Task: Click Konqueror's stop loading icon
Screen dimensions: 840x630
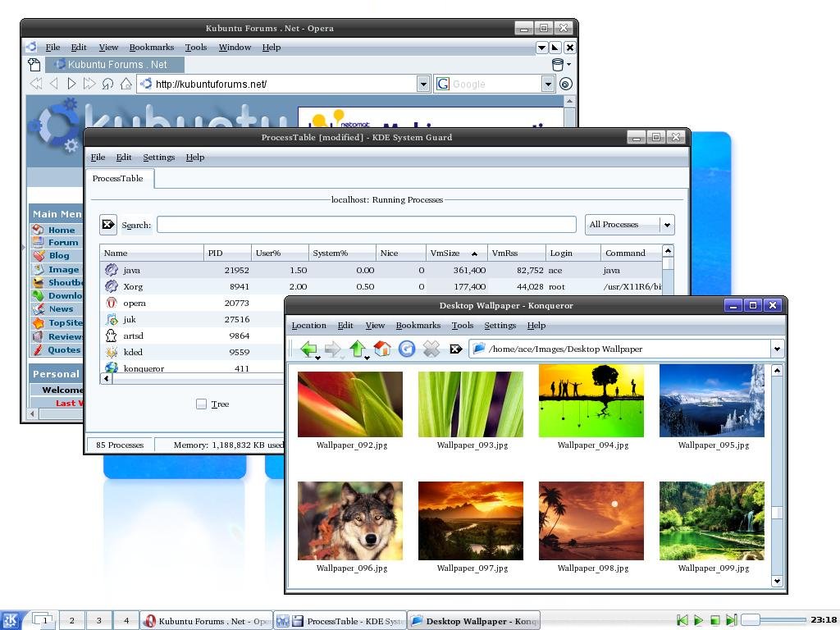Action: click(x=431, y=349)
